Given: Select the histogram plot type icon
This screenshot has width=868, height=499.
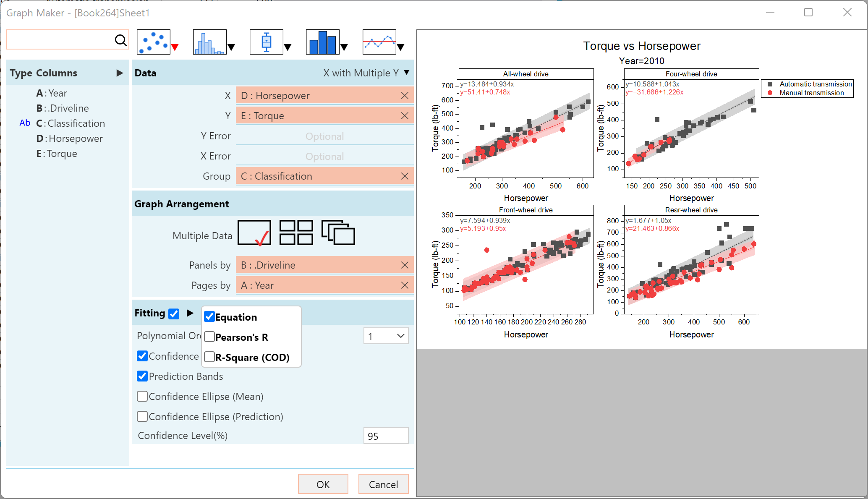Looking at the screenshot, I should (x=209, y=42).
